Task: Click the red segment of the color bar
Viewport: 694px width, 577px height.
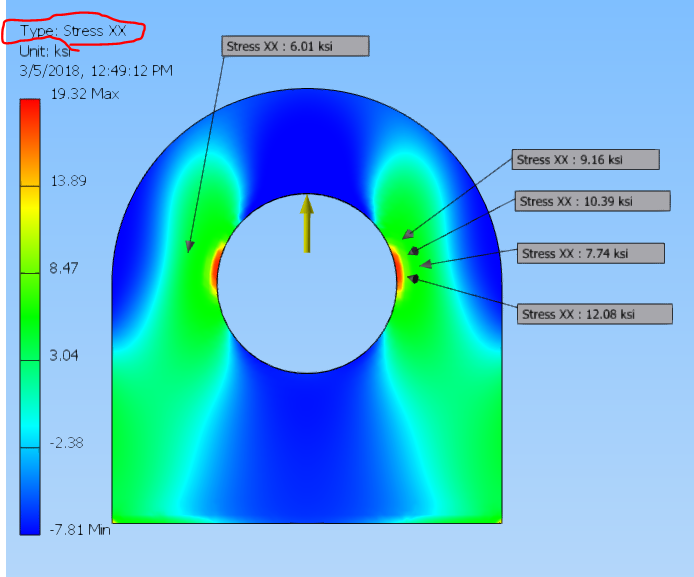Action: pos(30,142)
